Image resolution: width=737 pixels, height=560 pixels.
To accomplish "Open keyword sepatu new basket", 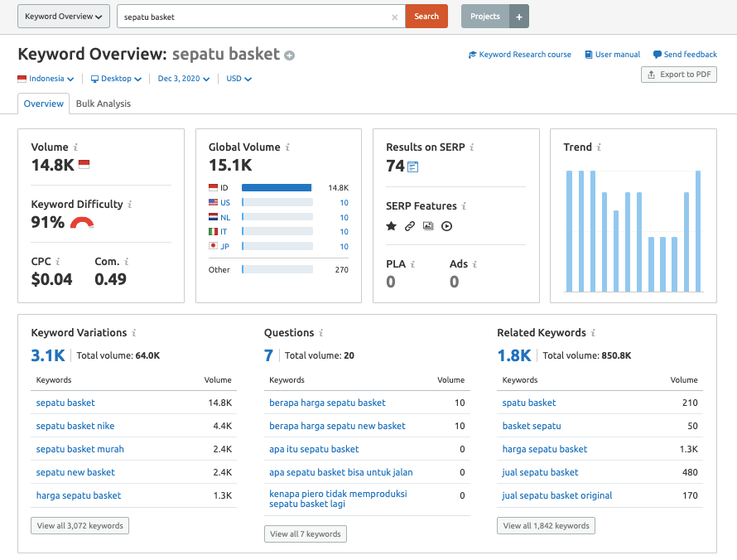I will (x=75, y=472).
